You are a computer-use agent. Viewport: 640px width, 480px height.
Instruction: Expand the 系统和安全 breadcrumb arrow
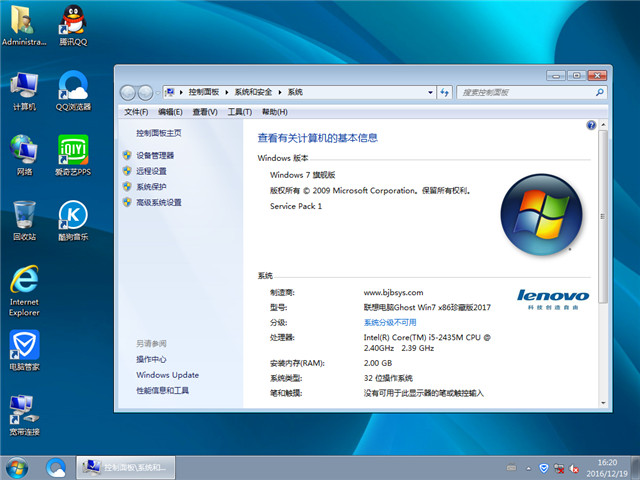coord(281,92)
